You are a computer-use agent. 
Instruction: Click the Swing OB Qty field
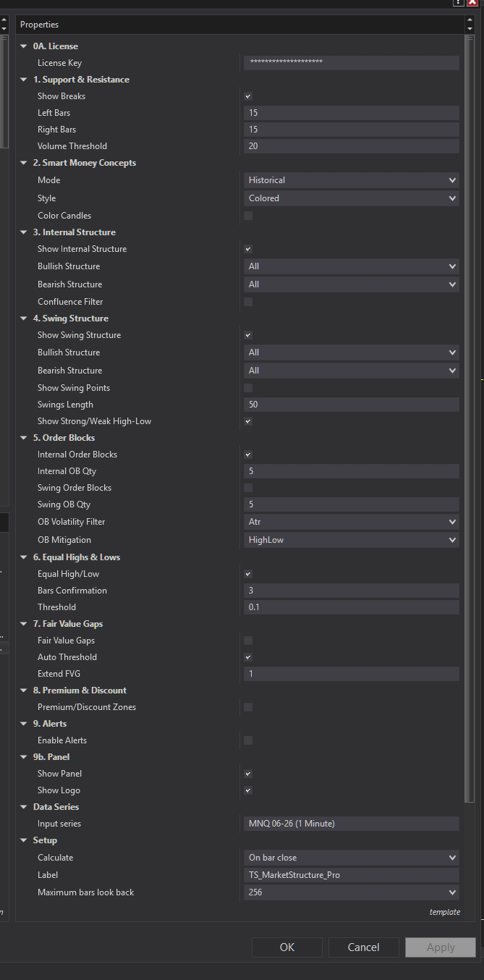[352, 504]
